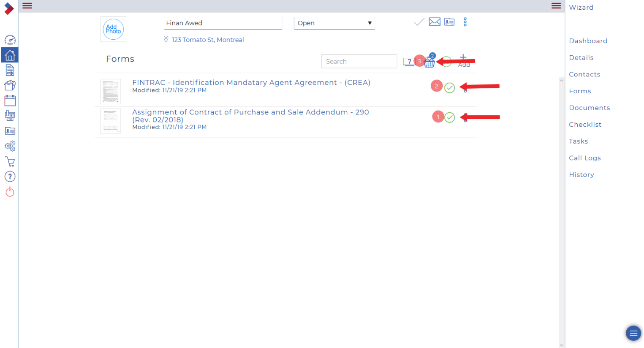Open the 'Open' status dropdown

click(334, 23)
